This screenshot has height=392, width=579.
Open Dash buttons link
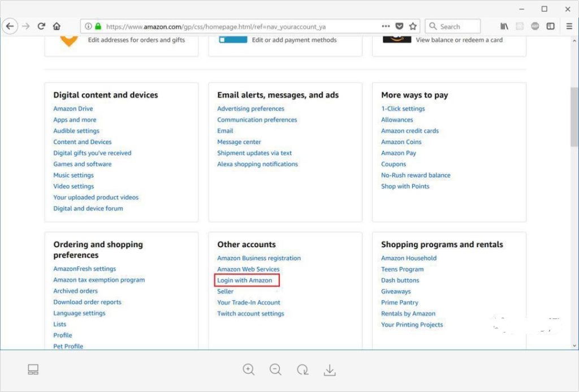click(400, 280)
